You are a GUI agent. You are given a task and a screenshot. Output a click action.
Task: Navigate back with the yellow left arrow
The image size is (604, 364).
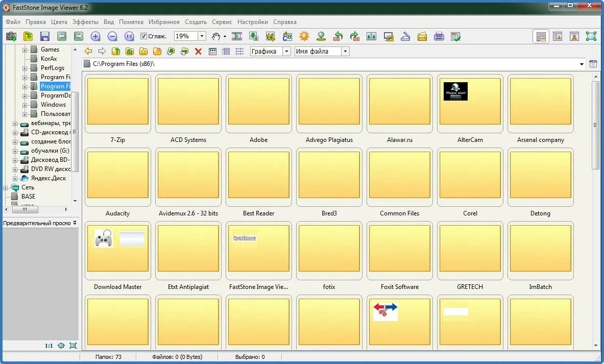(88, 51)
